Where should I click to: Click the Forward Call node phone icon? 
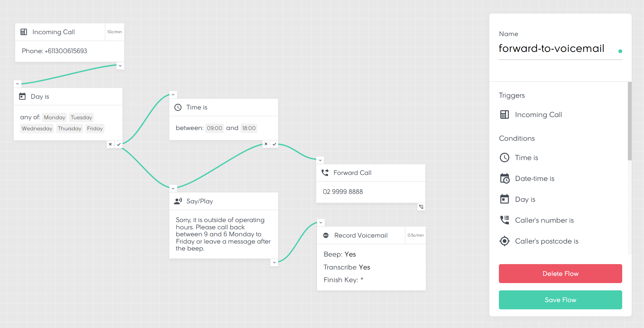[x=325, y=173]
